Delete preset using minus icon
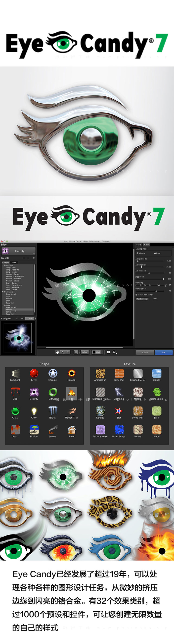Viewport: 174px width, 644px height. coord(24,258)
